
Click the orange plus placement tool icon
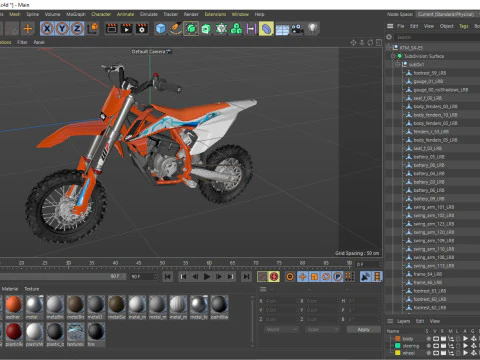coord(28,29)
